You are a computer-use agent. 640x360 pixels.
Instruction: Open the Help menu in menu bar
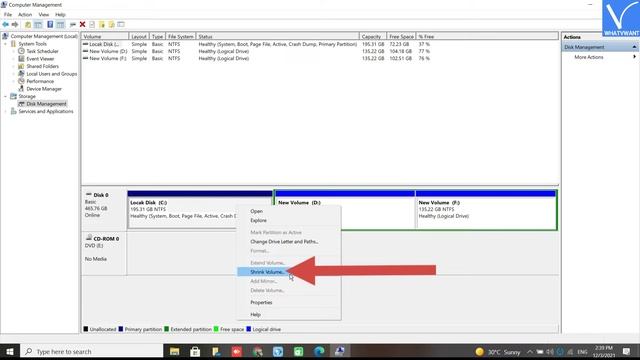pos(60,14)
